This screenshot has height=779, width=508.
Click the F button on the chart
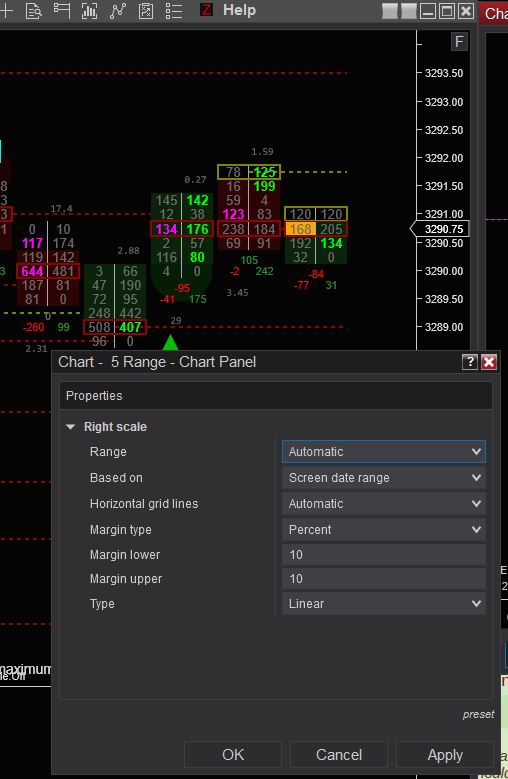coord(459,42)
